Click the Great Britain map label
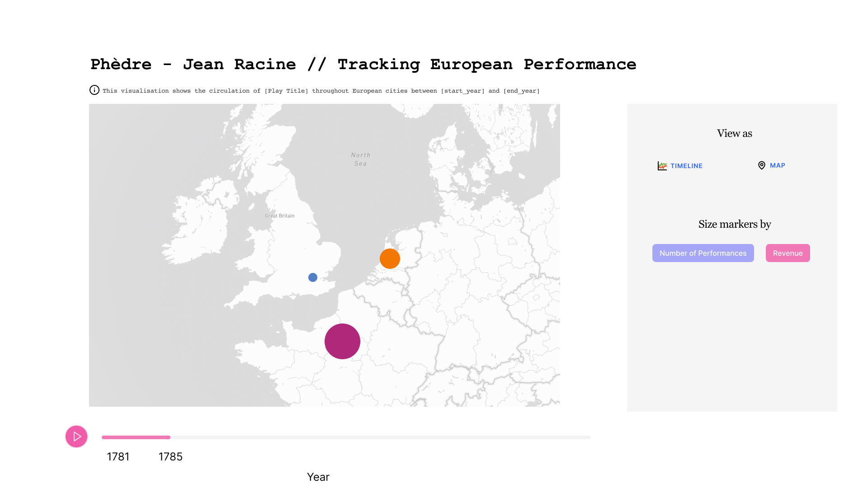Screen dimensions: 868x488 point(279,216)
